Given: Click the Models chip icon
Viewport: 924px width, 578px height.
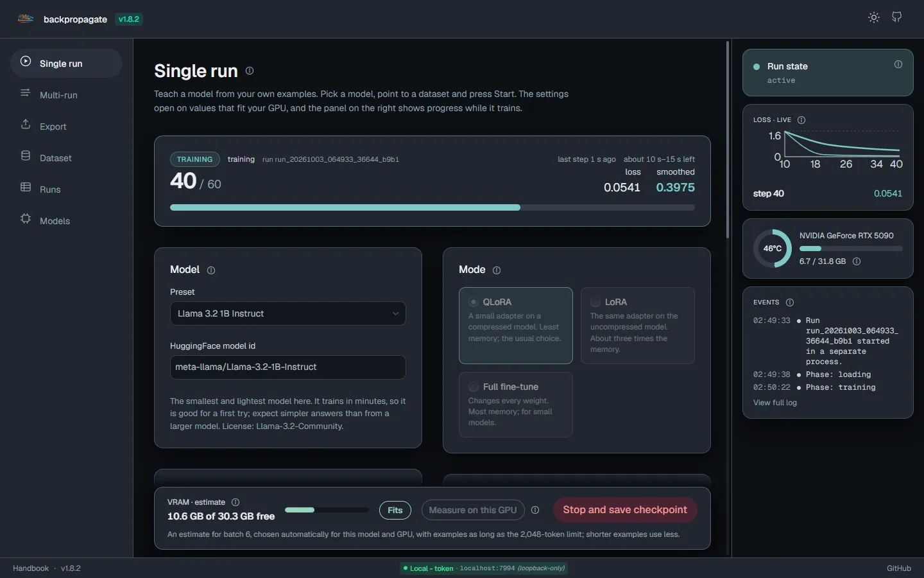Looking at the screenshot, I should tap(26, 219).
